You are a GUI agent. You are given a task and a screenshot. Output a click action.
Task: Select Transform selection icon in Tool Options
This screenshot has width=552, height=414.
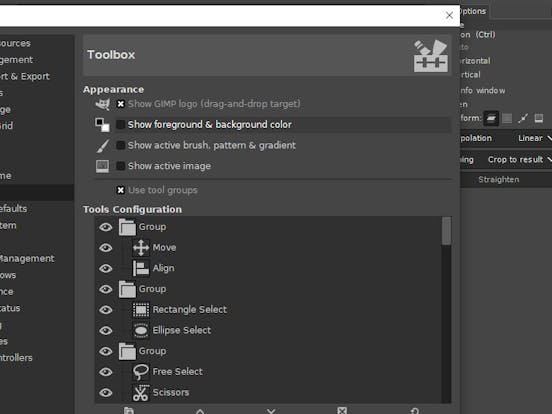coord(507,118)
